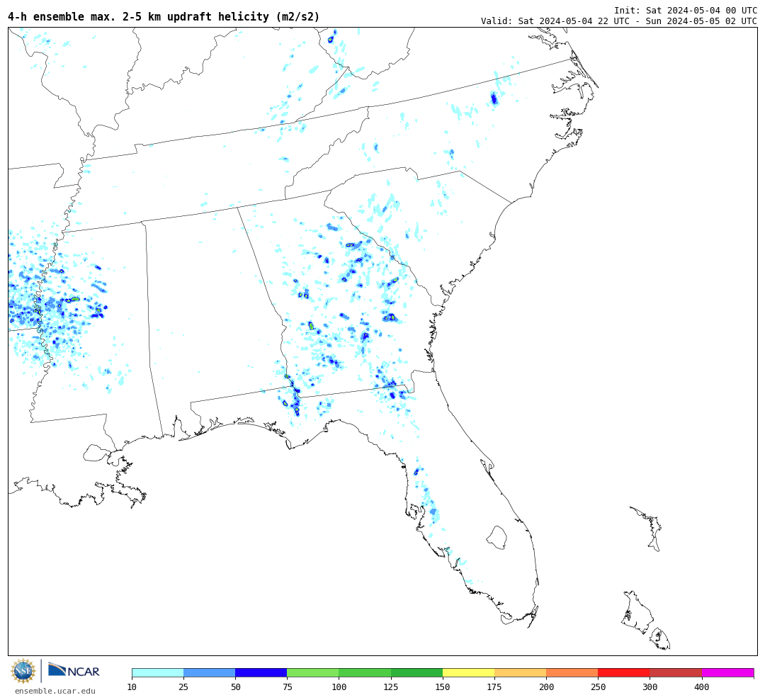Click the yellow 150-175 color band

click(x=468, y=672)
